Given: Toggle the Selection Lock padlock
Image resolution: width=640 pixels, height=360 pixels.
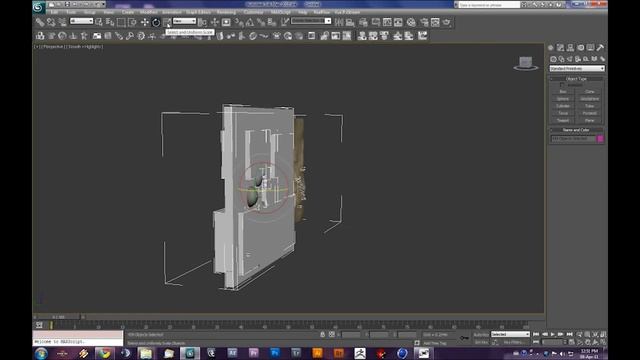Looking at the screenshot, I should pyautogui.click(x=322, y=334).
